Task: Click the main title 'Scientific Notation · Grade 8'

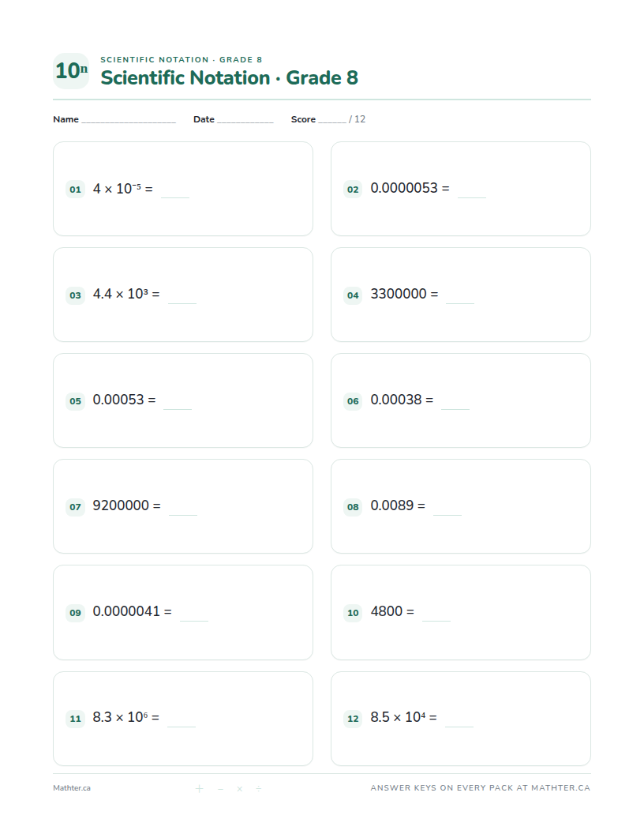Action: 229,77
